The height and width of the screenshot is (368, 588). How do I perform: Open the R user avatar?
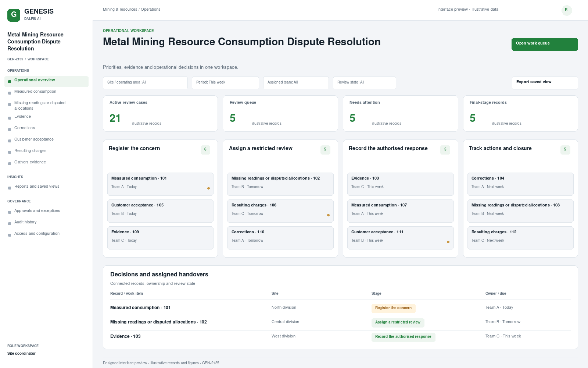coord(567,10)
